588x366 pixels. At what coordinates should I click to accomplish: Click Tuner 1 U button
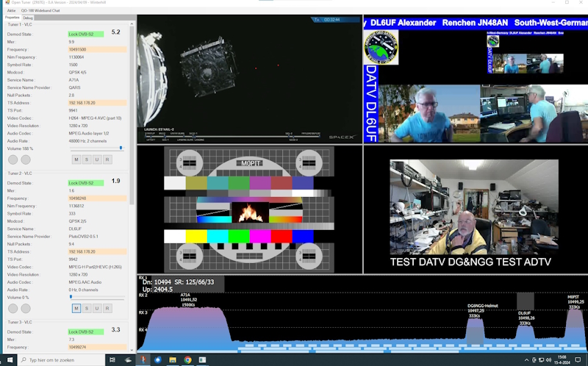click(97, 159)
